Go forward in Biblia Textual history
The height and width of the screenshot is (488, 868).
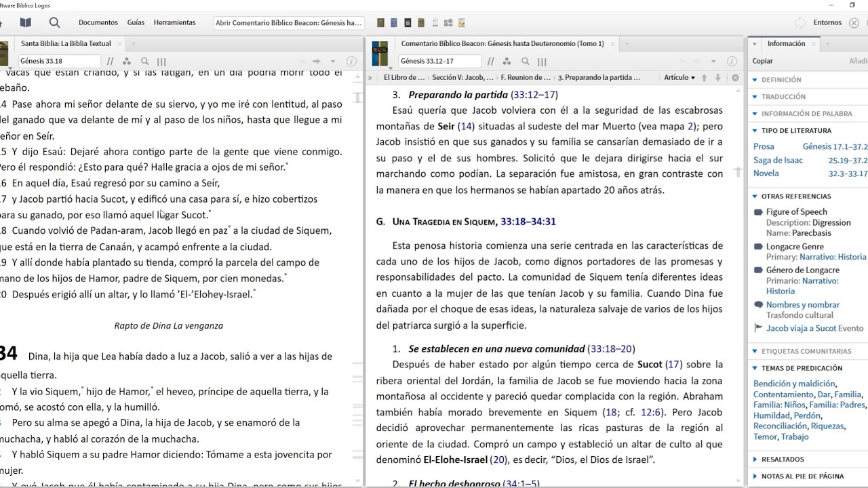coord(317,61)
